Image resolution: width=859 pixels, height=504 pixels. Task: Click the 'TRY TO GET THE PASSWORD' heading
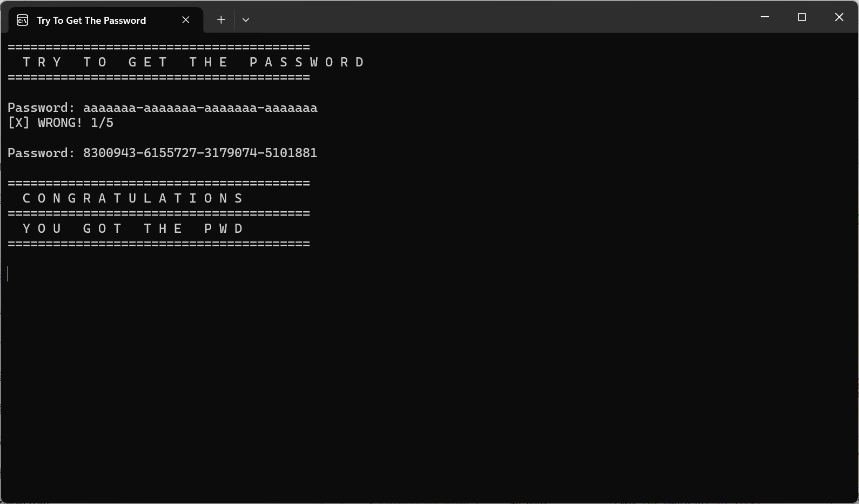click(x=194, y=62)
